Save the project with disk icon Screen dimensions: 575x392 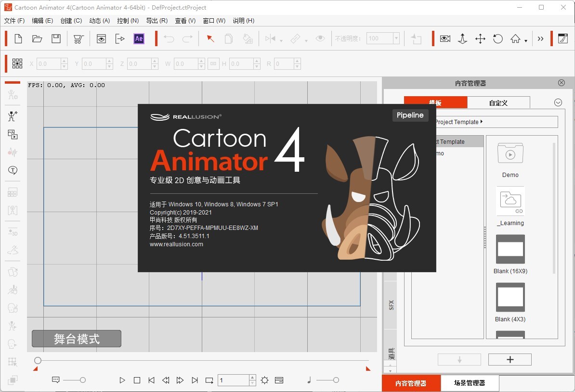(x=56, y=38)
